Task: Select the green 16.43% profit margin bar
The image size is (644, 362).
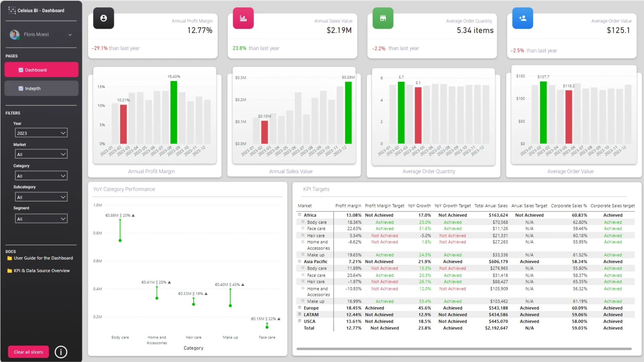Action: [x=174, y=112]
